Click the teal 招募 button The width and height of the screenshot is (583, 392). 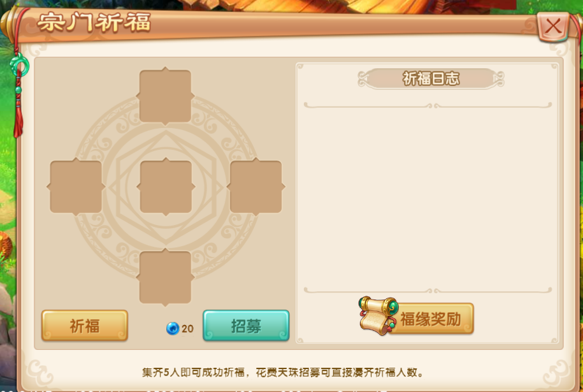[246, 326]
